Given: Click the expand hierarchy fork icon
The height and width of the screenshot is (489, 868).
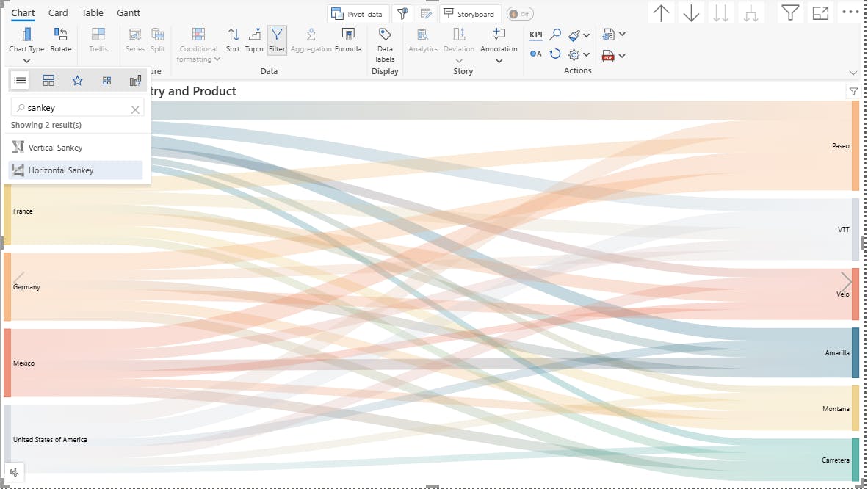Looking at the screenshot, I should (751, 12).
